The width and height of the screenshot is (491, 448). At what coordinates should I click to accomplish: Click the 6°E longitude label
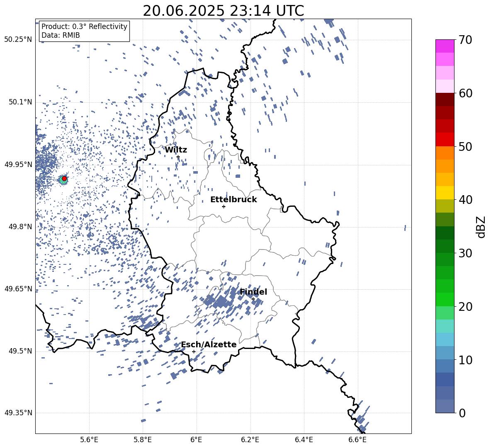point(196,440)
